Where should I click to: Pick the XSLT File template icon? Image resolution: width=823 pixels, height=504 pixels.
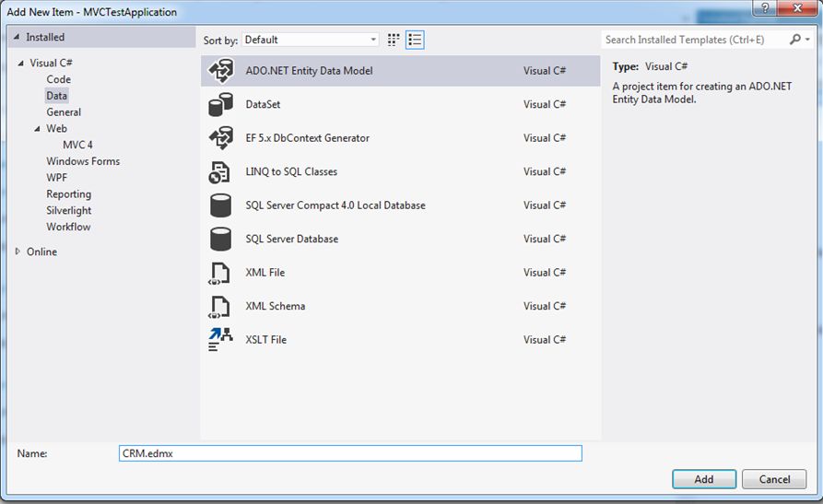point(221,340)
